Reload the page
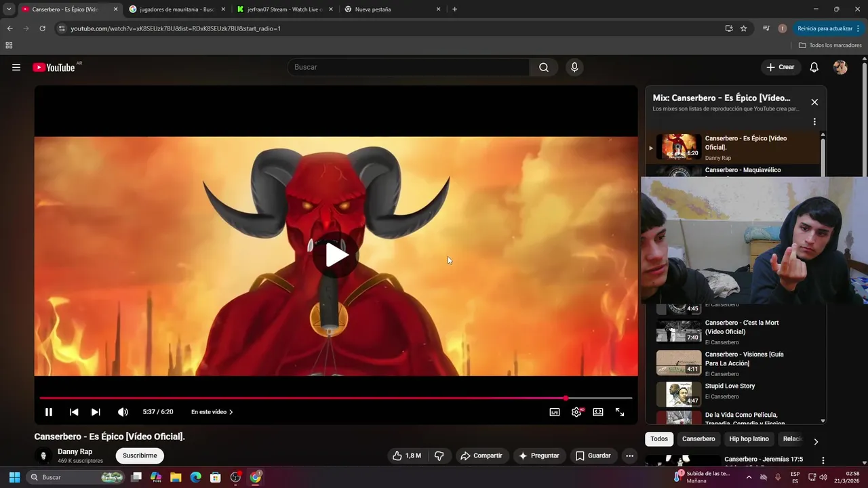The width and height of the screenshot is (868, 488). point(42,28)
